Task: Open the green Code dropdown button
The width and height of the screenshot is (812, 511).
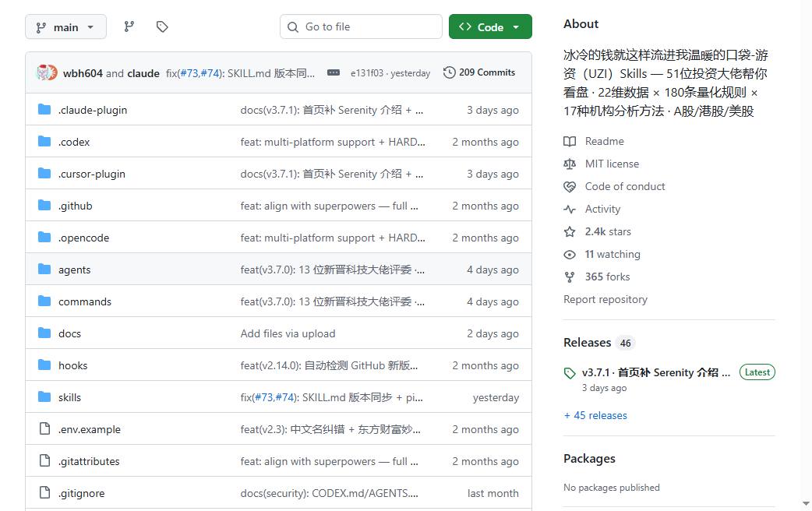Action: tap(490, 27)
